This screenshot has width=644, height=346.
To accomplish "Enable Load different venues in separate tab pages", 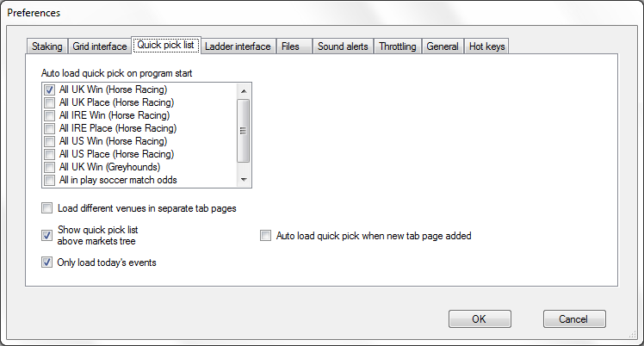I will coord(46,208).
